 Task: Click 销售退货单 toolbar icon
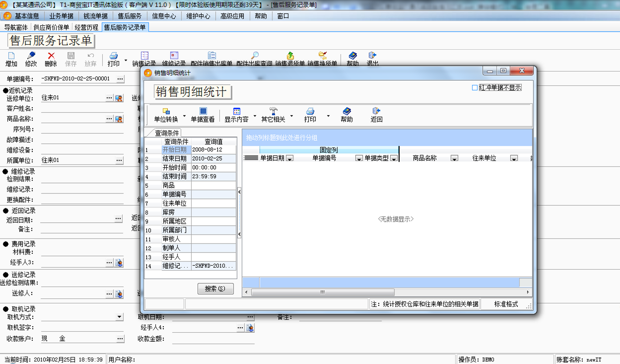pyautogui.click(x=290, y=56)
